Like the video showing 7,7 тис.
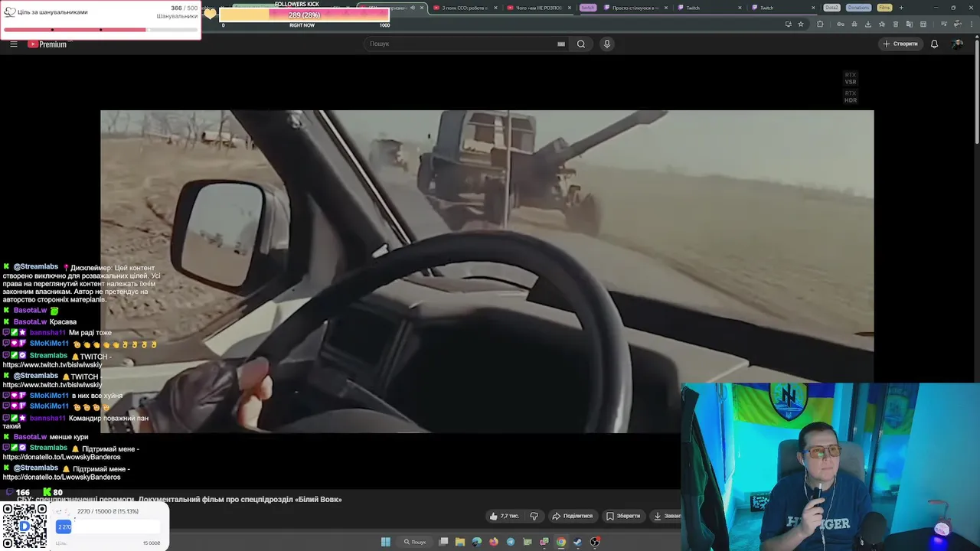This screenshot has width=980, height=551. 504,516
